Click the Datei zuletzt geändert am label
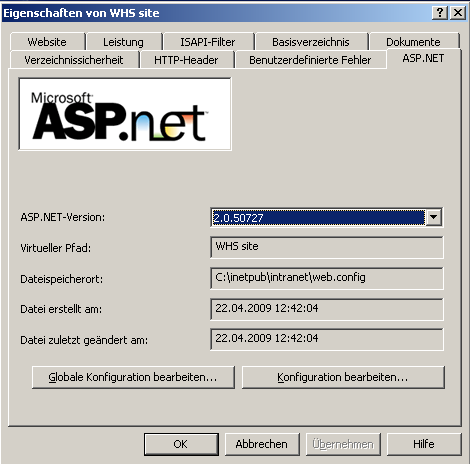Image resolution: width=470 pixels, height=464 pixels. [84, 340]
